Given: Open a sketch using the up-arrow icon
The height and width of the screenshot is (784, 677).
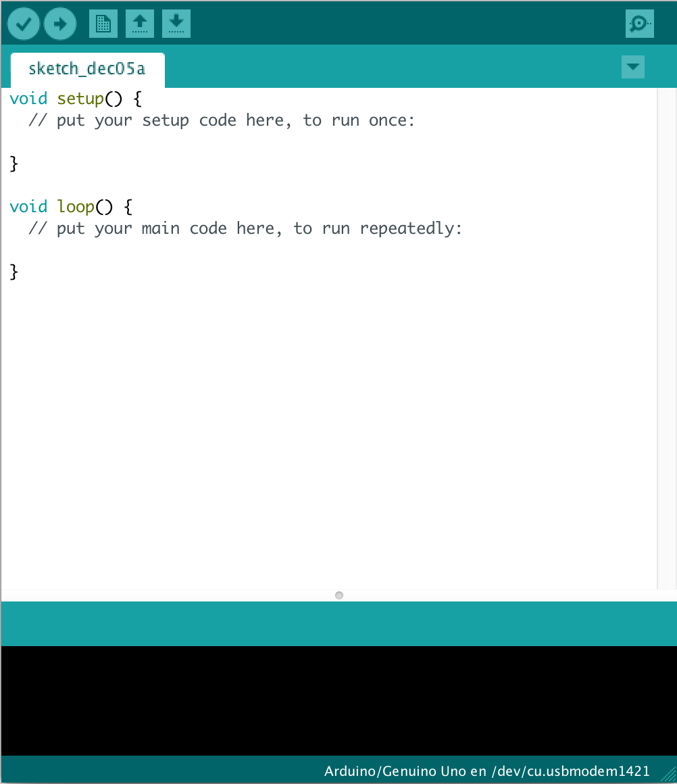Looking at the screenshot, I should (x=139, y=24).
